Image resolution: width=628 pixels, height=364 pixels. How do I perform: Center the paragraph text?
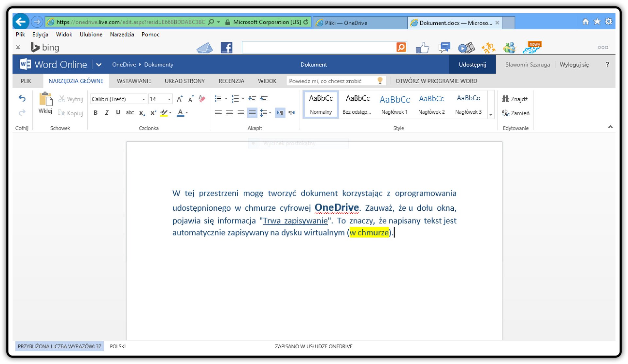click(230, 113)
